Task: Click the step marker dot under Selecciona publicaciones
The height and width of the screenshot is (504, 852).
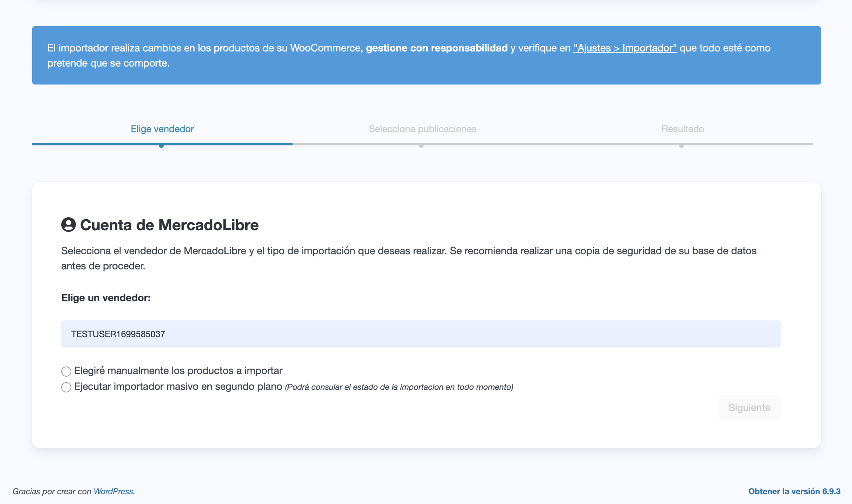Action: [x=421, y=146]
